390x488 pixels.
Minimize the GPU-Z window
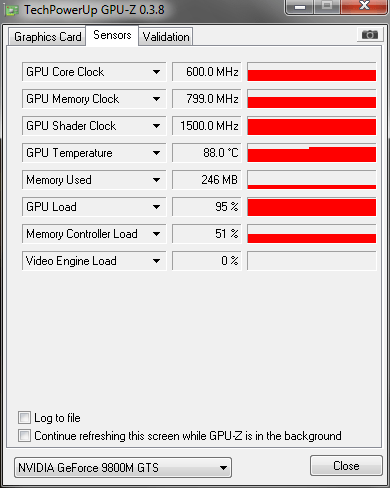[x=300, y=6]
